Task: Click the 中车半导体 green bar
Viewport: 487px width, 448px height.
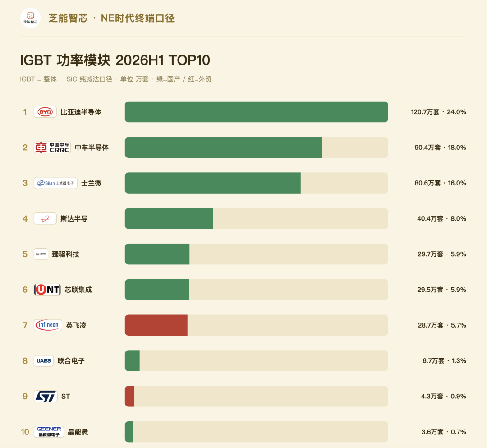Action: click(x=223, y=148)
